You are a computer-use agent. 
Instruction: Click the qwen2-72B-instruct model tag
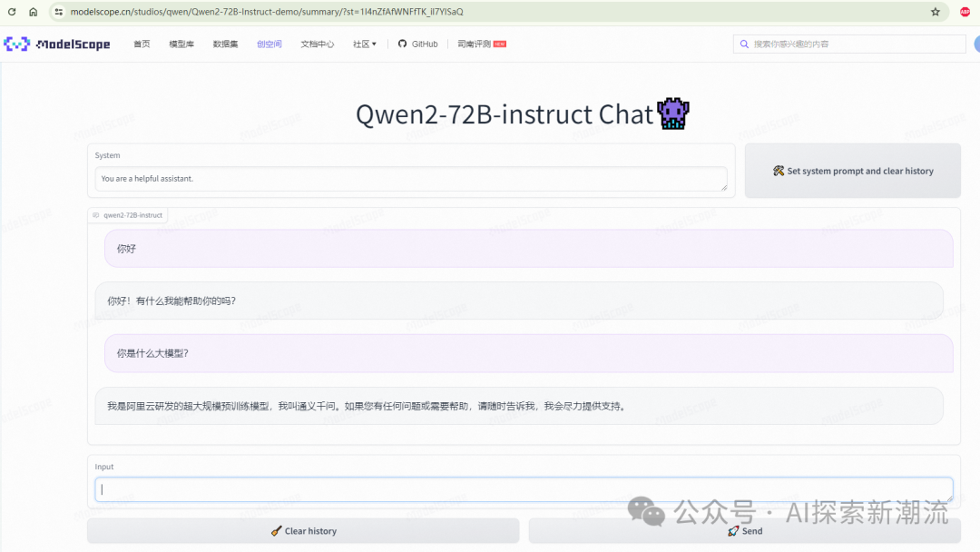(x=129, y=215)
